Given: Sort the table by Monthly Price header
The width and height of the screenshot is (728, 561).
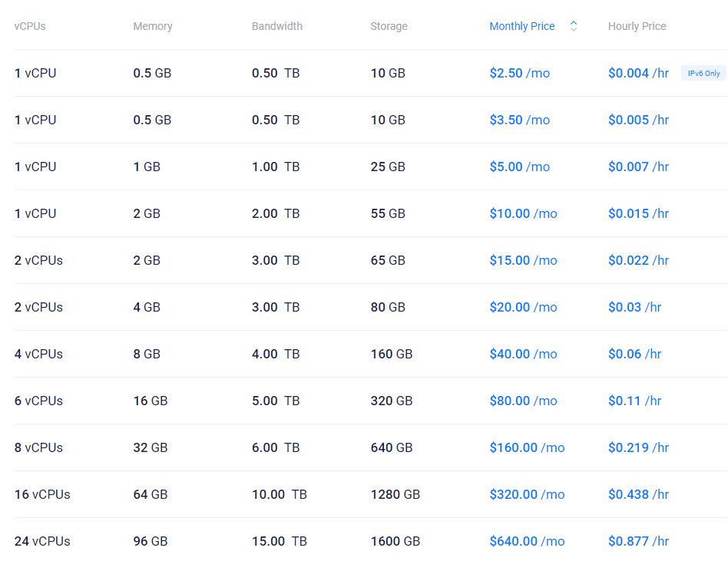Looking at the screenshot, I should (522, 26).
